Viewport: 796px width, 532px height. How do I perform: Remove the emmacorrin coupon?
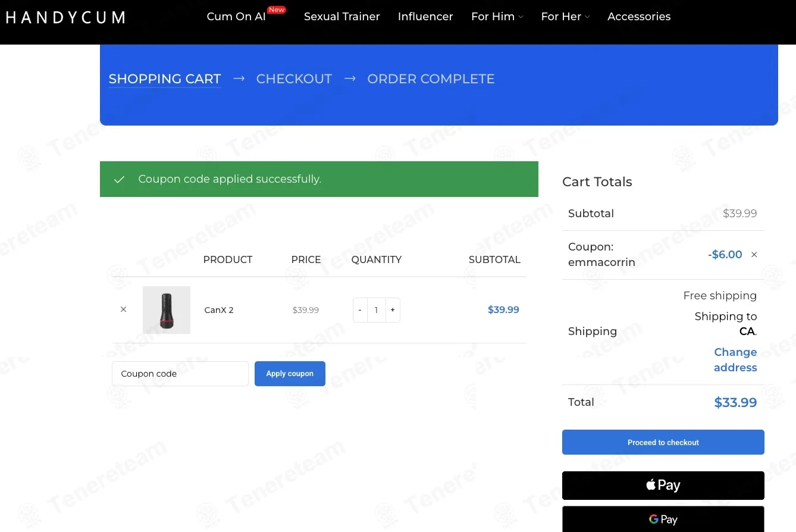click(754, 255)
